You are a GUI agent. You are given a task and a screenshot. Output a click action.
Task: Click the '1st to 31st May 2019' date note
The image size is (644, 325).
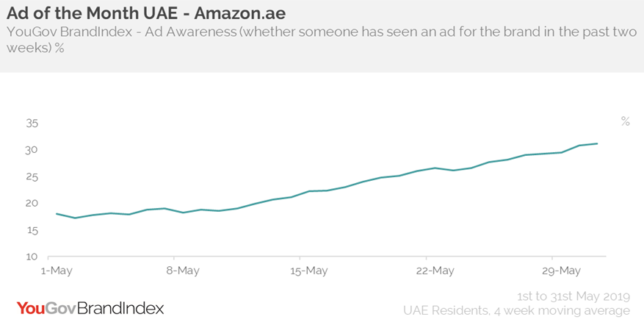tap(573, 297)
